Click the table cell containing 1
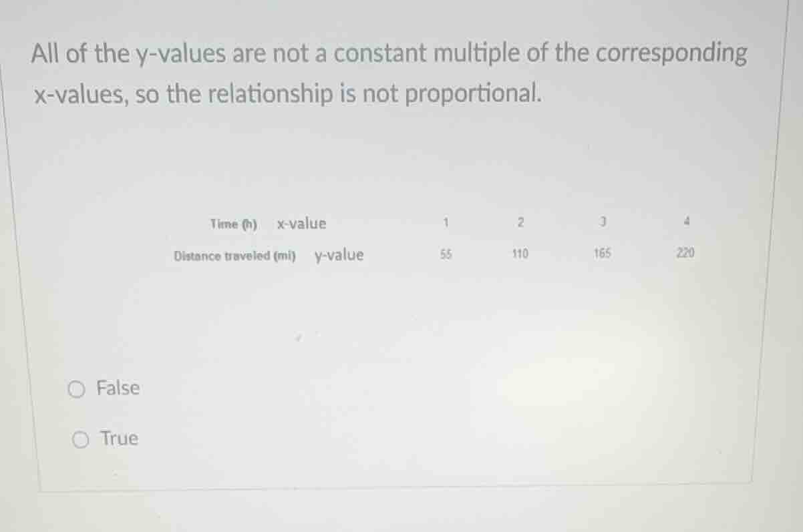 pos(446,222)
